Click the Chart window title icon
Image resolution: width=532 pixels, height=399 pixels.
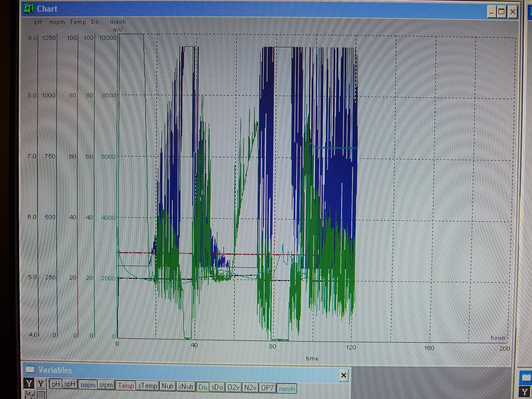29,9
